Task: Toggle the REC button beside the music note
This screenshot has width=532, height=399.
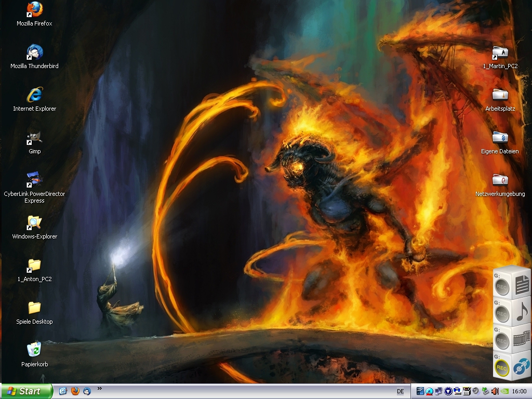Action: (x=502, y=314)
